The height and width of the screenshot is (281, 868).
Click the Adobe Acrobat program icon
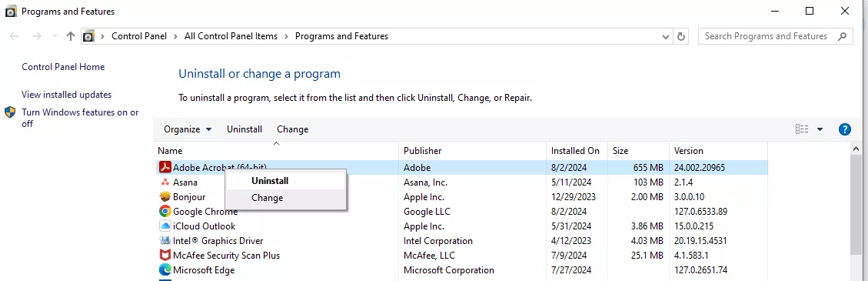pyautogui.click(x=165, y=167)
